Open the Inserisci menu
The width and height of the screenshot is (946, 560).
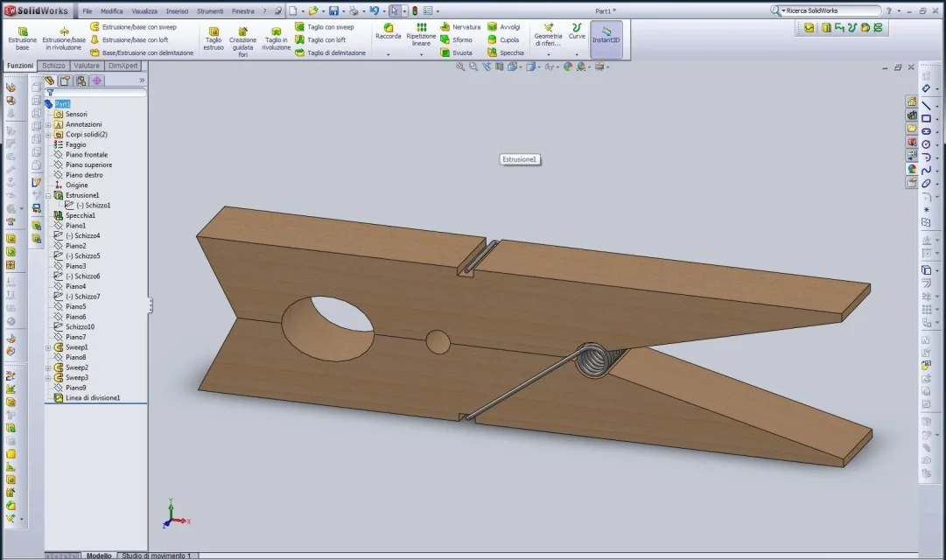[x=177, y=11]
